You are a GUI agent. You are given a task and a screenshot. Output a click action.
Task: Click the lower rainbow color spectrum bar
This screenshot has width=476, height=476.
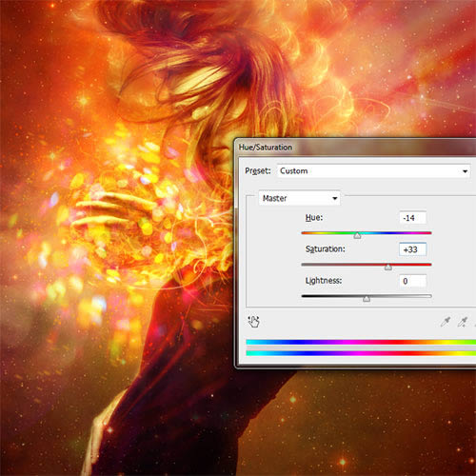pos(361,353)
